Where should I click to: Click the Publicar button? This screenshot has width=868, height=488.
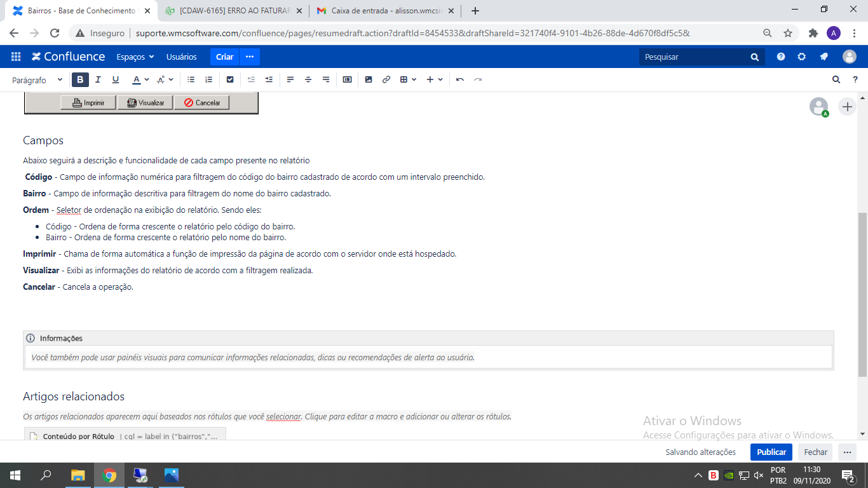[771, 452]
